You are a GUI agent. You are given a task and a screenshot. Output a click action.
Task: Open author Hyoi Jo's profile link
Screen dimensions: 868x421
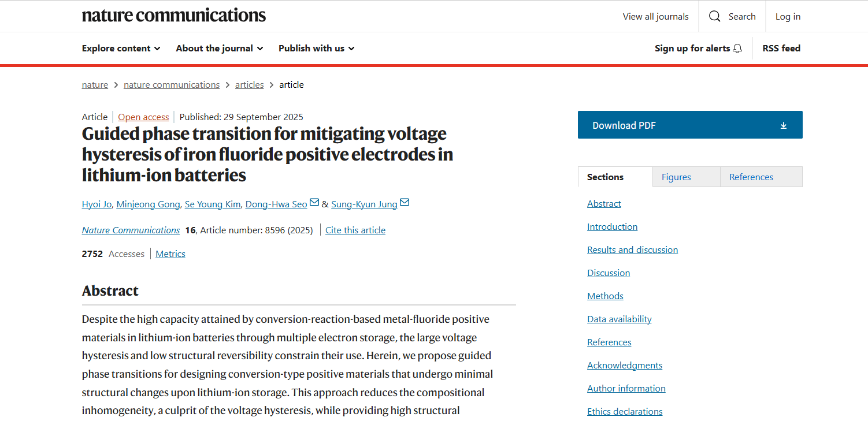coord(97,204)
